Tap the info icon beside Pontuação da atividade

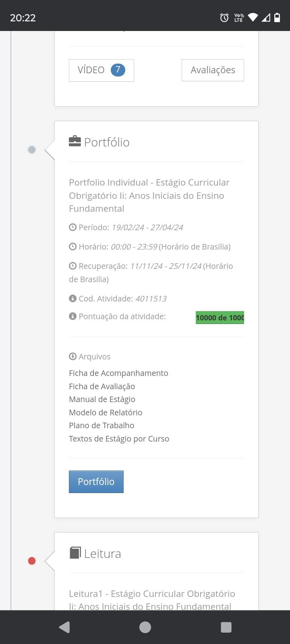click(x=73, y=316)
